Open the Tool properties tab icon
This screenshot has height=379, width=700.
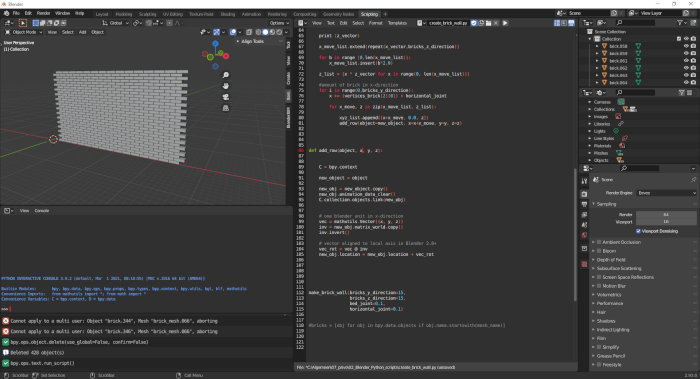point(584,181)
